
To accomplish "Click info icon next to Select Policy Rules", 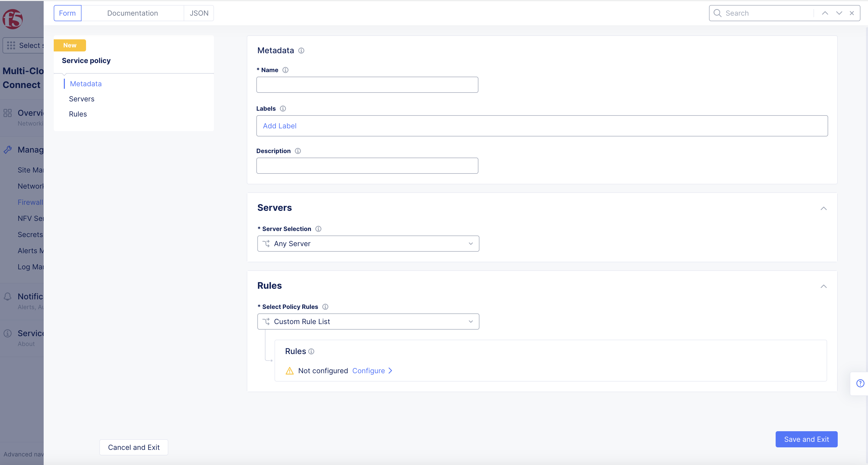I will coord(325,307).
